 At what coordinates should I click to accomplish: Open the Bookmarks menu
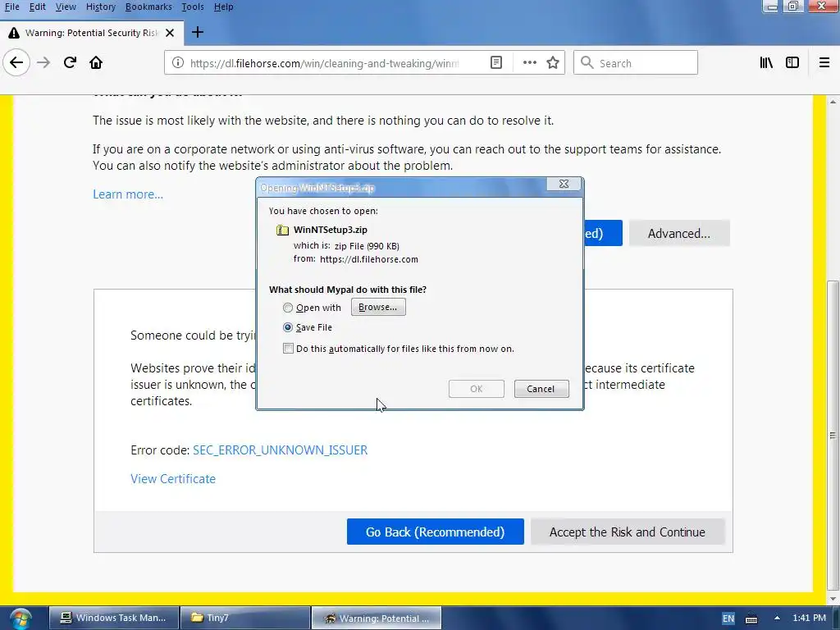coord(148,7)
